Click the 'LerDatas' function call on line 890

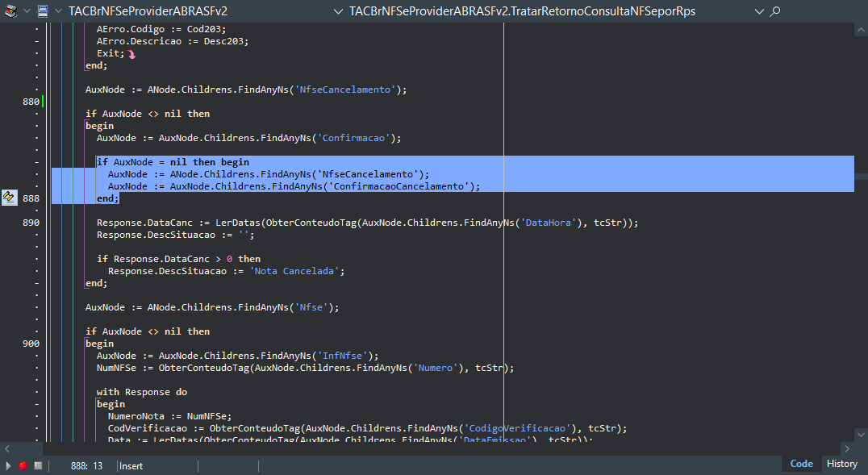[x=237, y=223]
